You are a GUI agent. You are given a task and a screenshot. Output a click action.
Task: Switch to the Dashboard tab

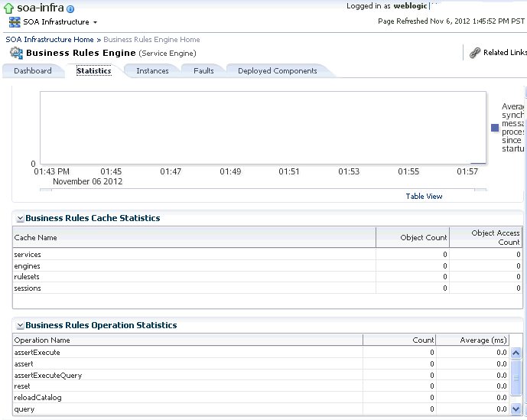coord(33,71)
